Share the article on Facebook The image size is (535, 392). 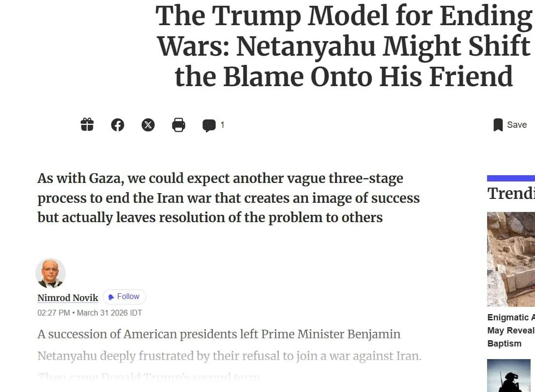click(x=118, y=125)
